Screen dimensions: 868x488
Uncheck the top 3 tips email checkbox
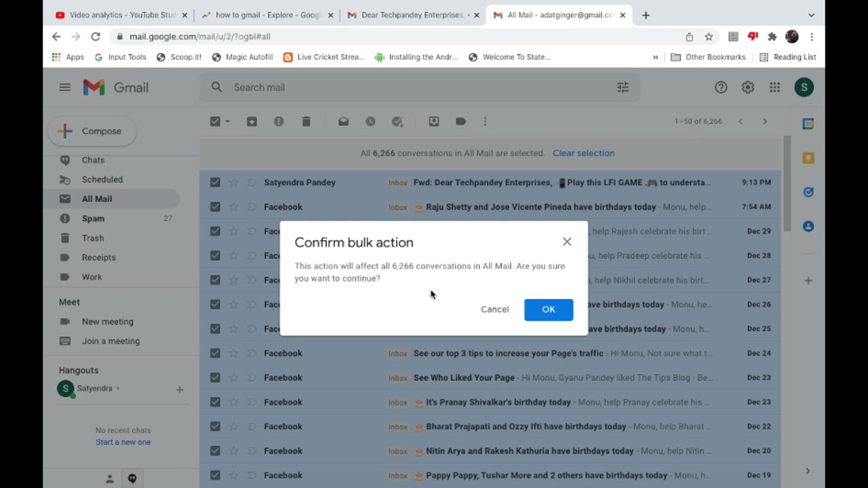click(215, 353)
